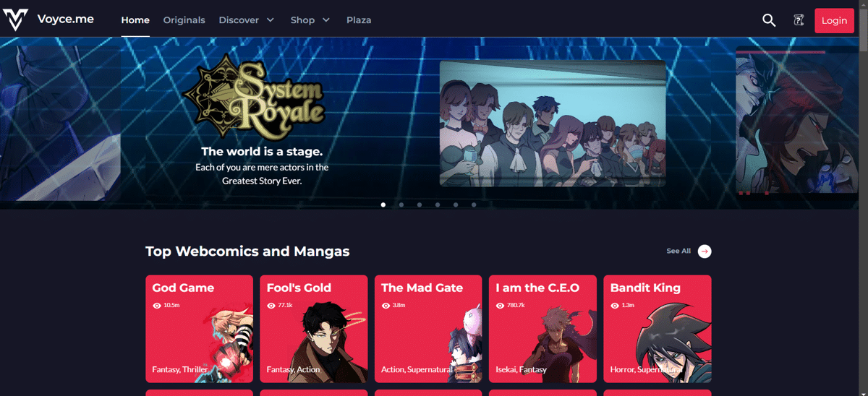This screenshot has width=868, height=396.
Task: Open the Shop menu
Action: 302,20
